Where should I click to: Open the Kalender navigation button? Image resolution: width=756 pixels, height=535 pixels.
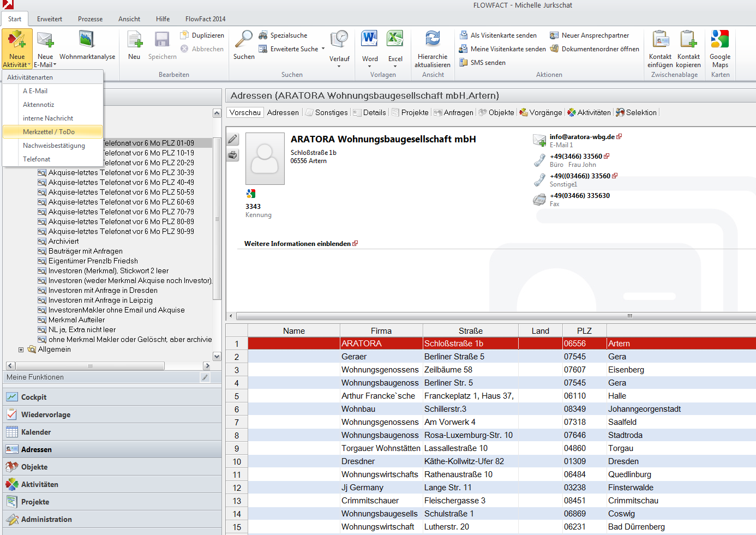tap(36, 432)
